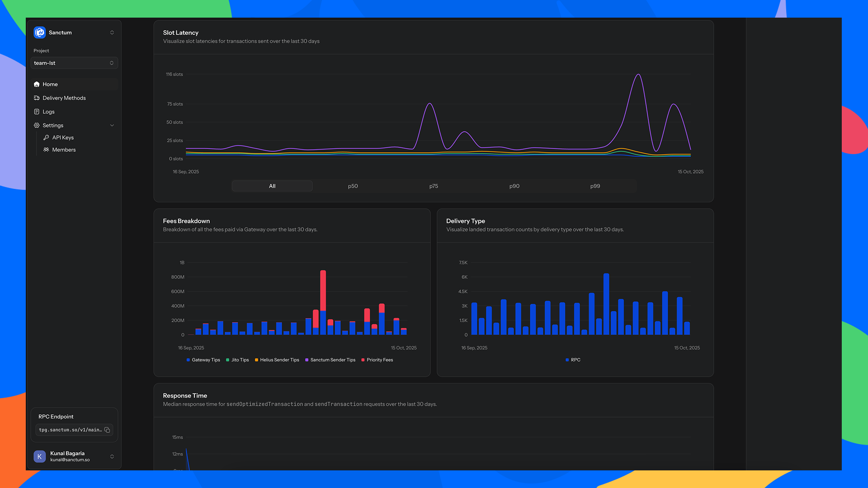Toggle Priority Fees legend swatch
The width and height of the screenshot is (868, 488).
point(363,360)
